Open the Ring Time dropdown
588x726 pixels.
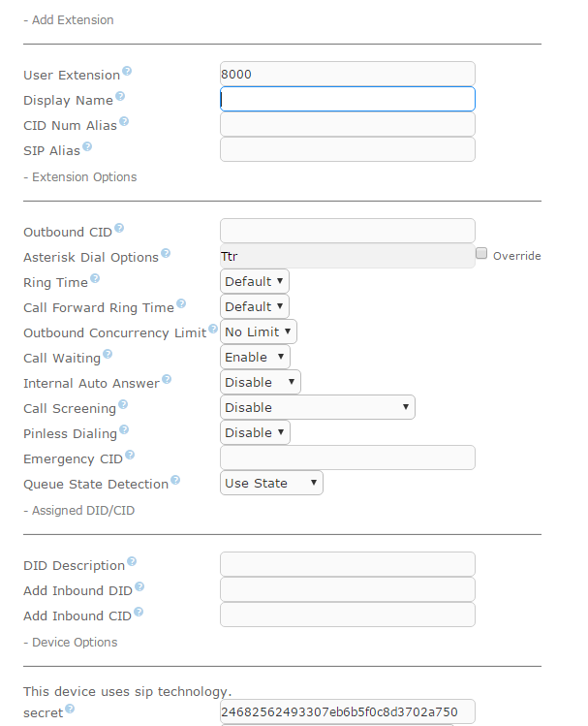254,281
